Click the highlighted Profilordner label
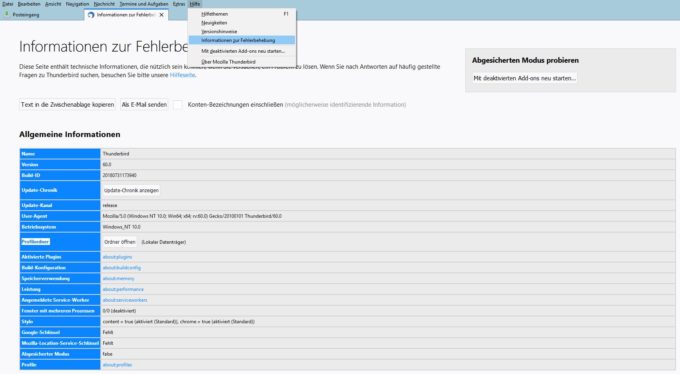The height and width of the screenshot is (374, 680). (x=36, y=242)
